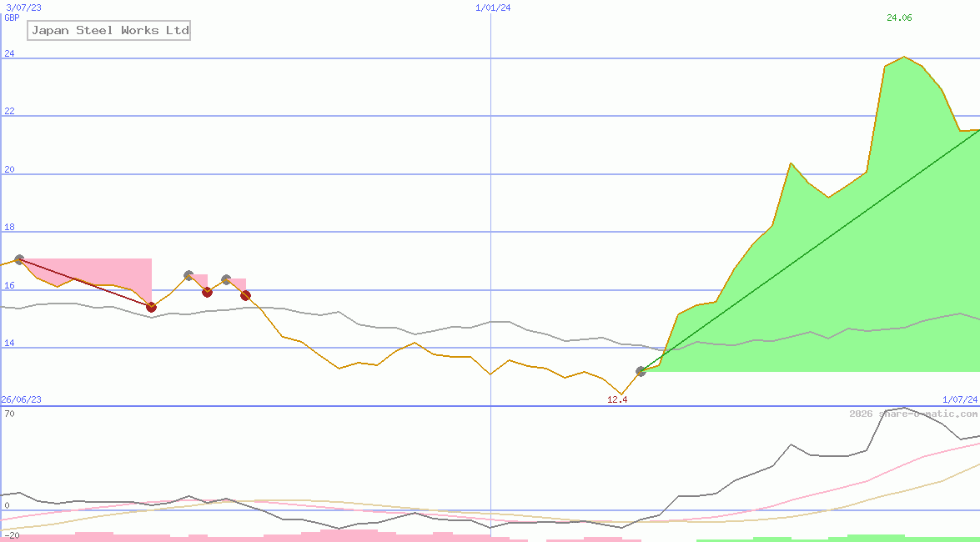
Task: Click the 0 indicator scale label
Action: (7, 505)
